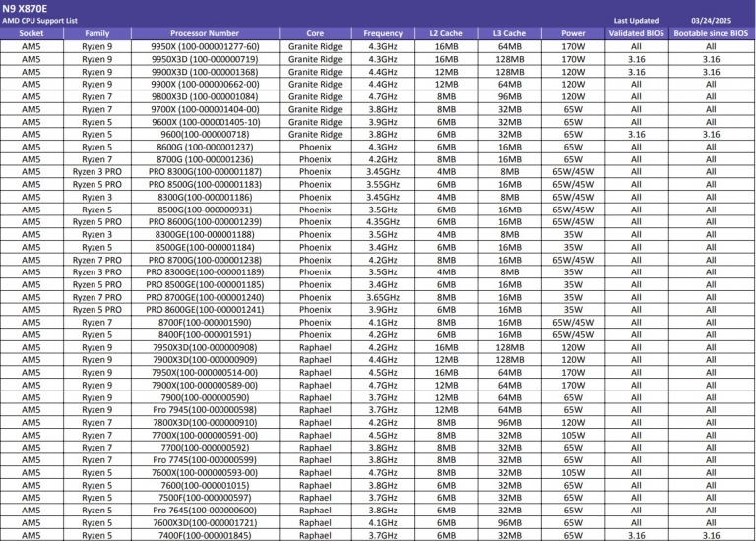Viewport: 756px width, 541px height.
Task: Select cell Pro 7945(100-000000598)
Action: click(205, 410)
